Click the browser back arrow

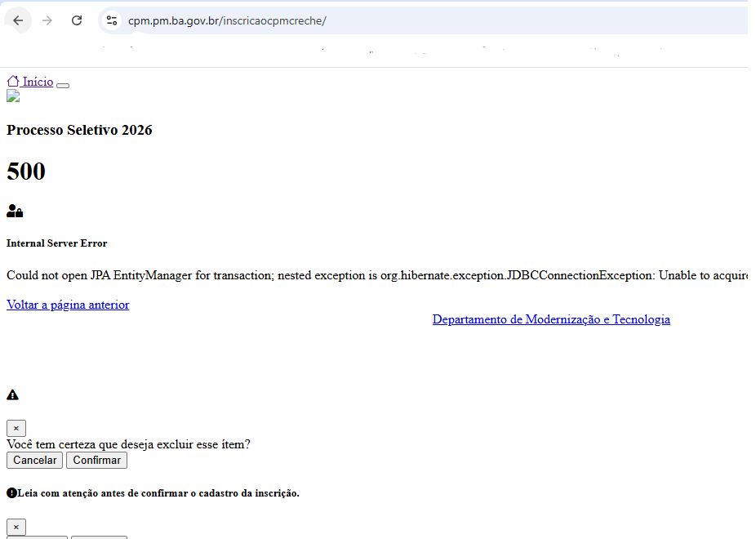click(x=18, y=20)
